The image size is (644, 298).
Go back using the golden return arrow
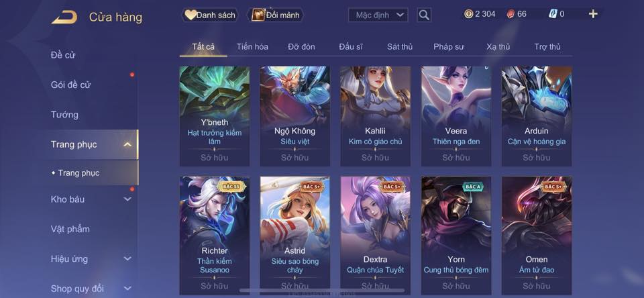click(64, 17)
